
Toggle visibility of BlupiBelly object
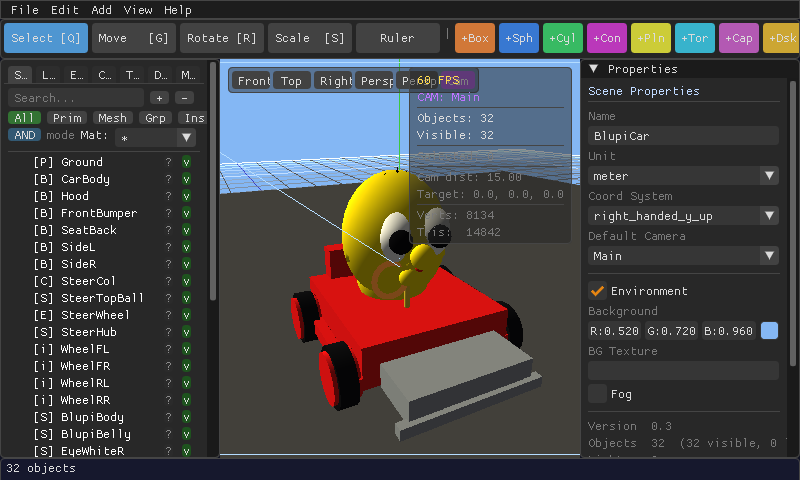coord(186,434)
